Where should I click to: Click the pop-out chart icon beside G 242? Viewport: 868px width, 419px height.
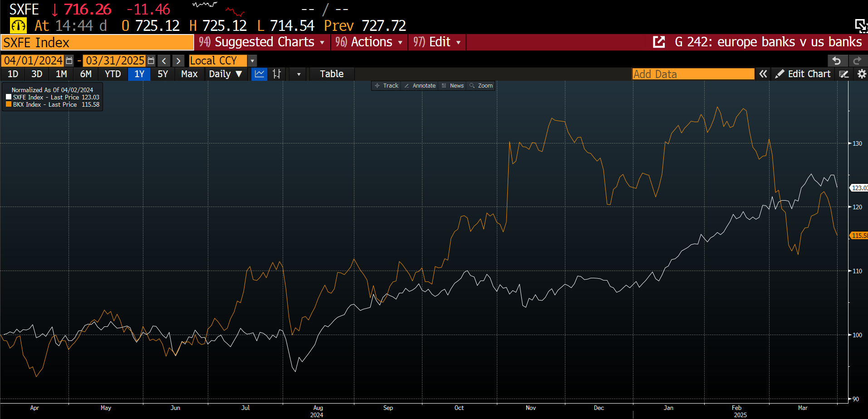[x=659, y=42]
